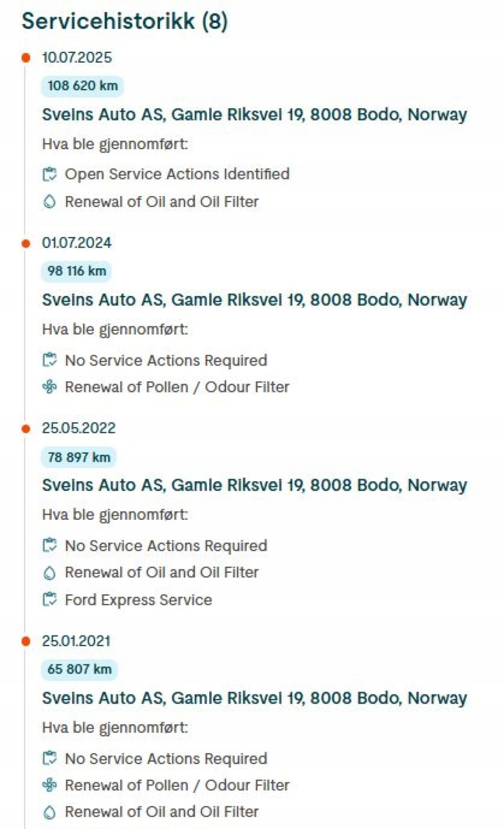Click clipboard icon in the 01.07.2024 service entry
This screenshot has height=829, width=504.
50,360
